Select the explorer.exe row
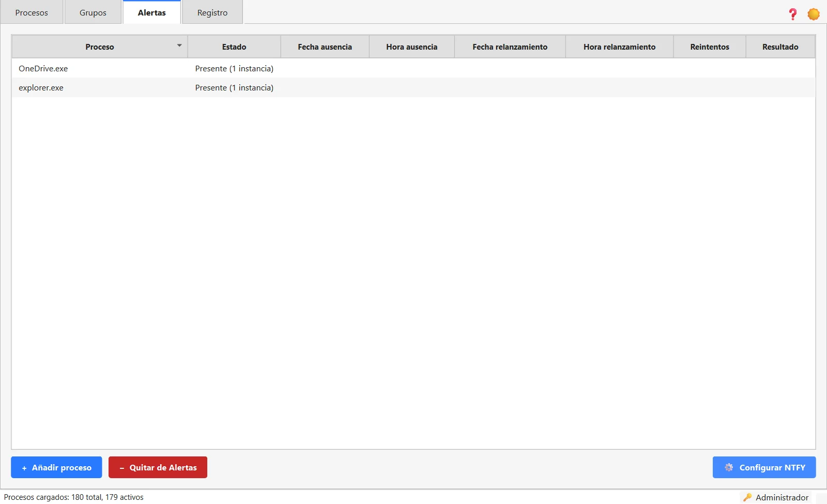This screenshot has height=504, width=827. [x=413, y=87]
